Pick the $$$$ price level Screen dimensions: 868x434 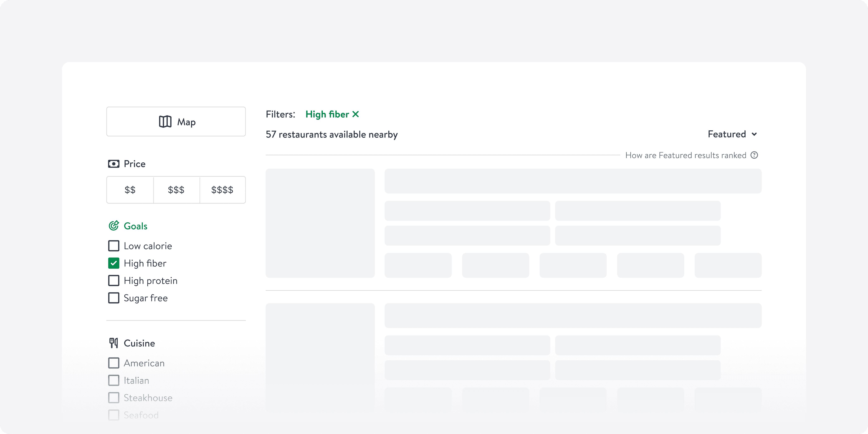pyautogui.click(x=222, y=190)
